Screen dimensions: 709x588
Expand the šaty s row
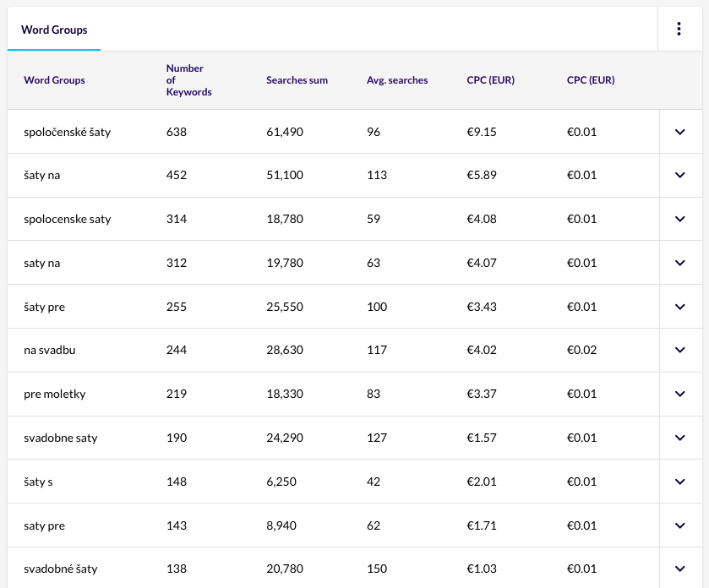click(x=680, y=482)
